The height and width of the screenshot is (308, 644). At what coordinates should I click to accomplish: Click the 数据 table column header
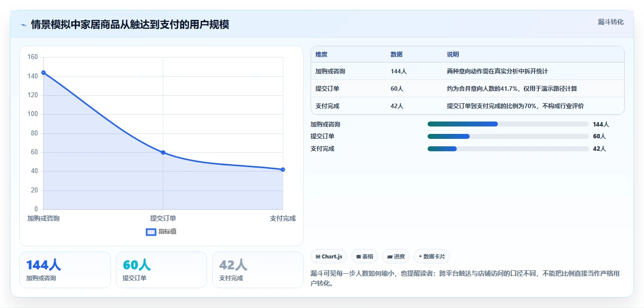(x=396, y=54)
